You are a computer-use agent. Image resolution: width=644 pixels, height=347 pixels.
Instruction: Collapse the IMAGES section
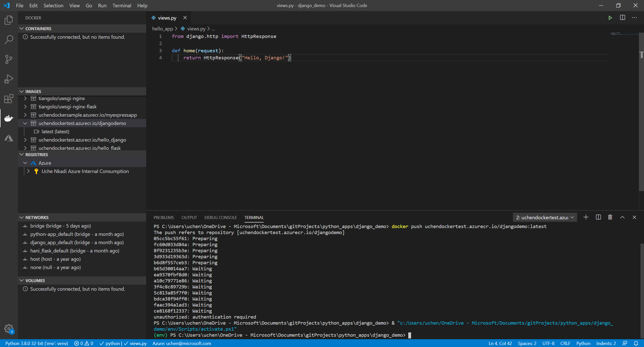21,91
